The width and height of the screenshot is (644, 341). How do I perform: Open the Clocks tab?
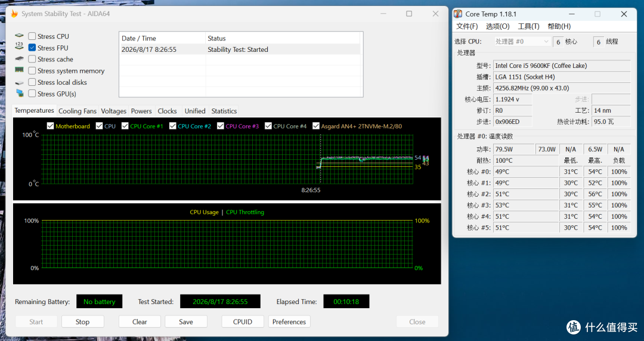[x=167, y=111]
